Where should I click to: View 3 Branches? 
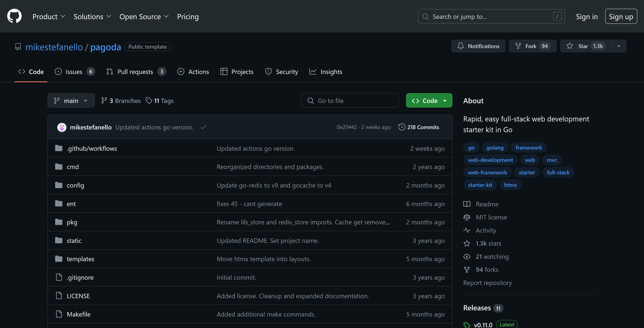(x=121, y=101)
